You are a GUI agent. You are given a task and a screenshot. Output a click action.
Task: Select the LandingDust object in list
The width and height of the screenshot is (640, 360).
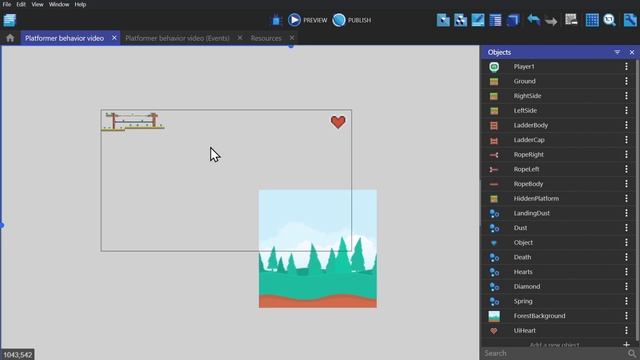point(558,213)
